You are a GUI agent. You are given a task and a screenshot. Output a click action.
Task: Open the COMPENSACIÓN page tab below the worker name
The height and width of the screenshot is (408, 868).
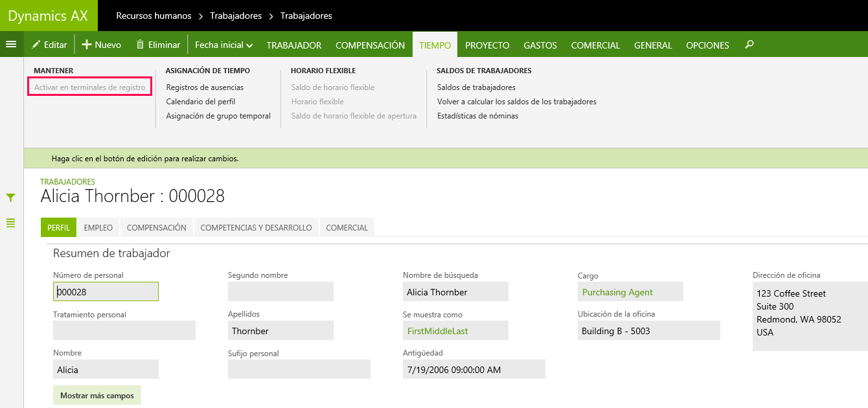click(x=157, y=227)
